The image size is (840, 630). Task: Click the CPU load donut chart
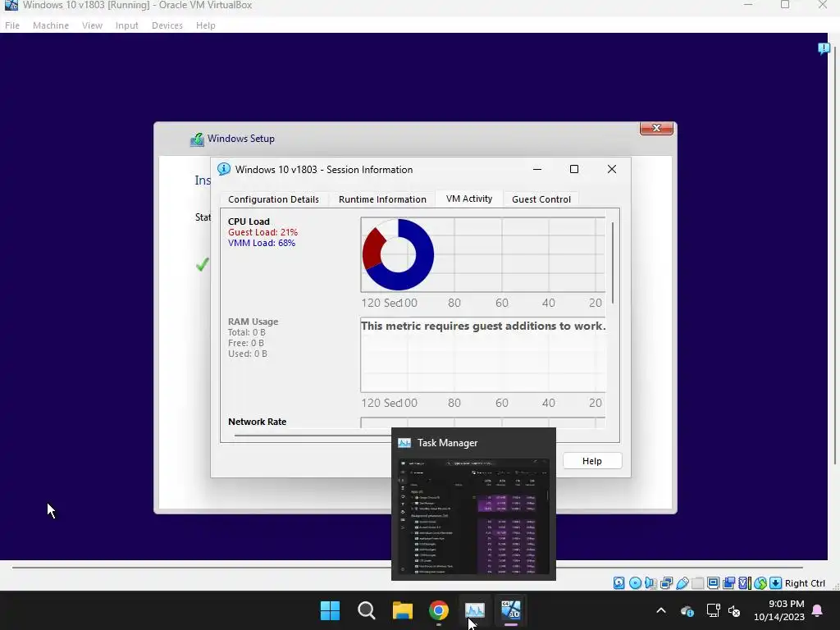[x=398, y=254]
